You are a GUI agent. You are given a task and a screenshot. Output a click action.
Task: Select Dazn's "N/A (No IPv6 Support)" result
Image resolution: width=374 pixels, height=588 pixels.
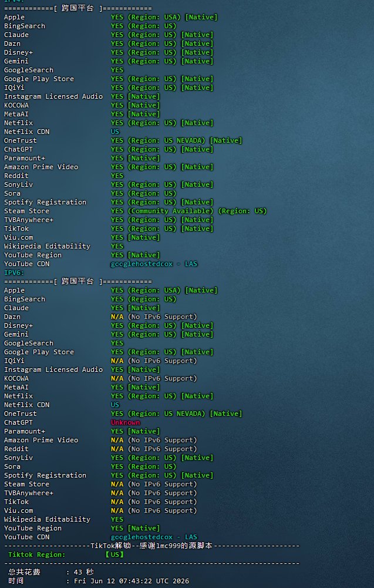click(154, 317)
